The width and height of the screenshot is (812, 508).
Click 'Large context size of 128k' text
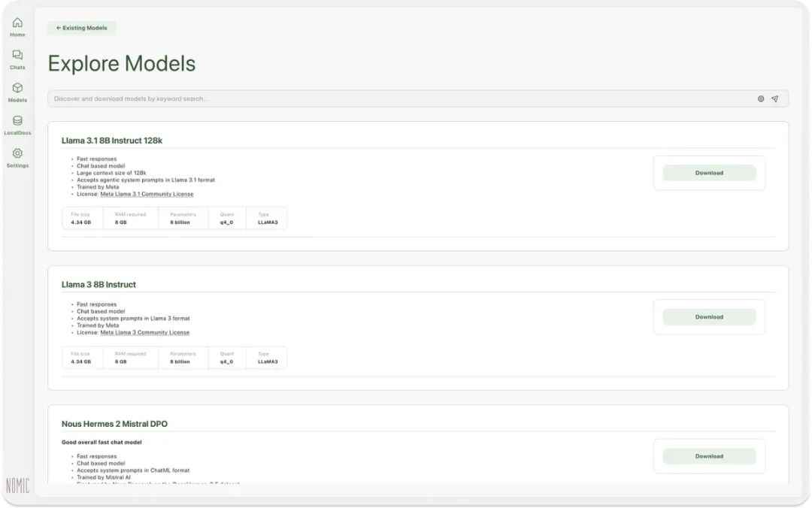[111, 173]
